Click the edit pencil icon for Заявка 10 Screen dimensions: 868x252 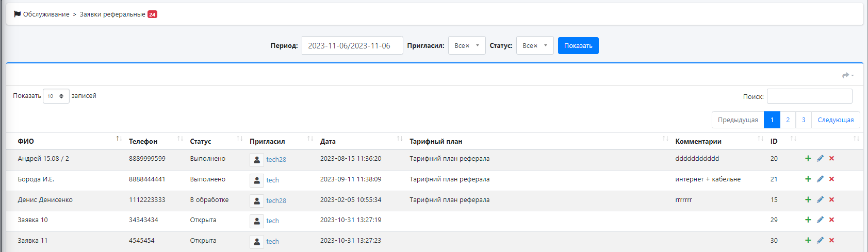820,220
